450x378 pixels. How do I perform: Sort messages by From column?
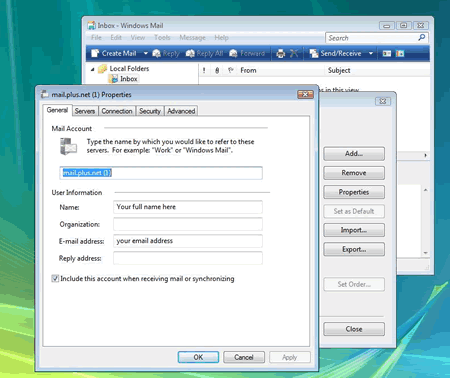[248, 70]
